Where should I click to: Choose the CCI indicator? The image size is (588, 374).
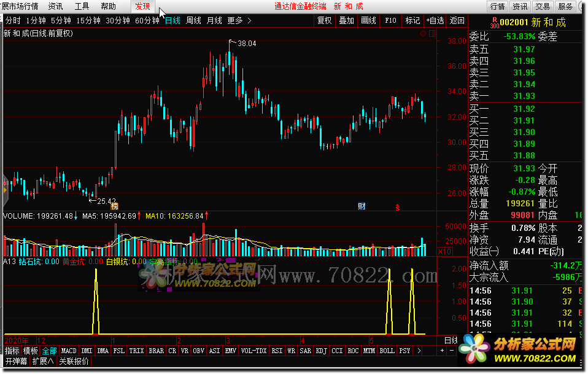(x=337, y=351)
